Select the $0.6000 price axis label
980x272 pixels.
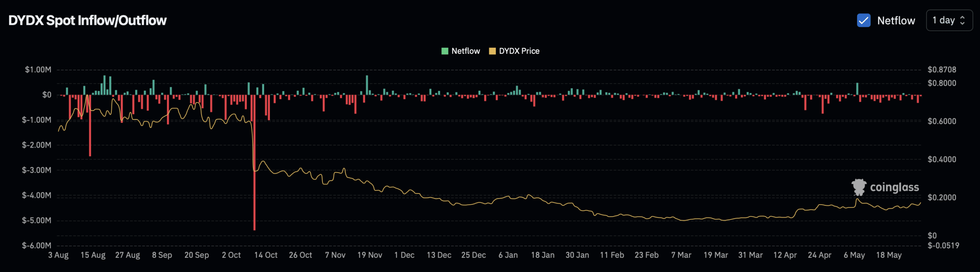942,121
